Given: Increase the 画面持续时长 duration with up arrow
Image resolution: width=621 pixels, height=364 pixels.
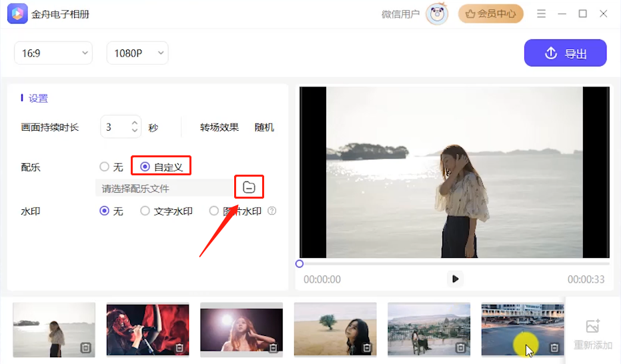Looking at the screenshot, I should [135, 123].
